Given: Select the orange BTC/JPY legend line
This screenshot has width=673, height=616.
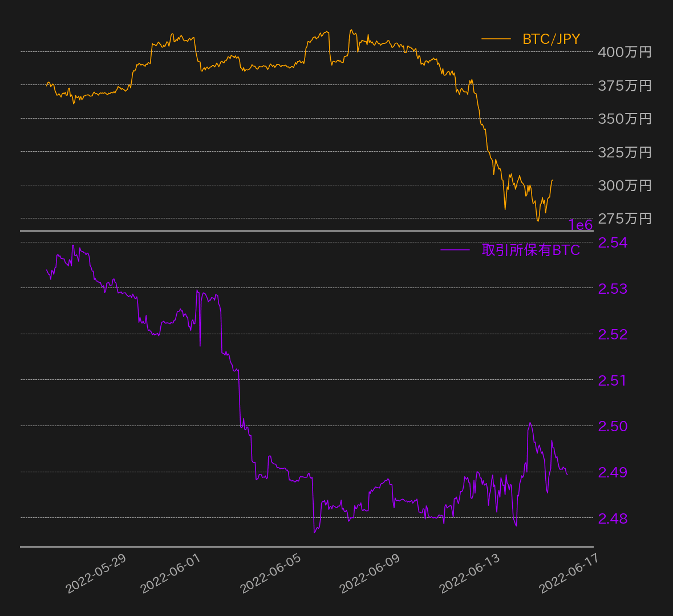Looking at the screenshot, I should click(x=496, y=39).
